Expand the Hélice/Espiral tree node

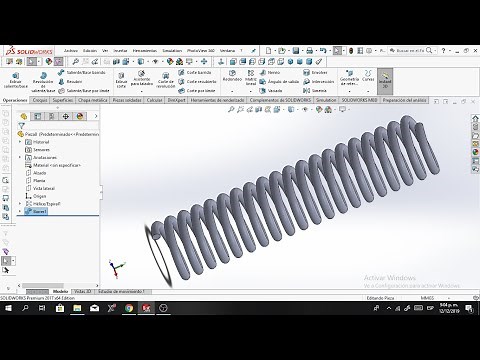click(x=20, y=204)
